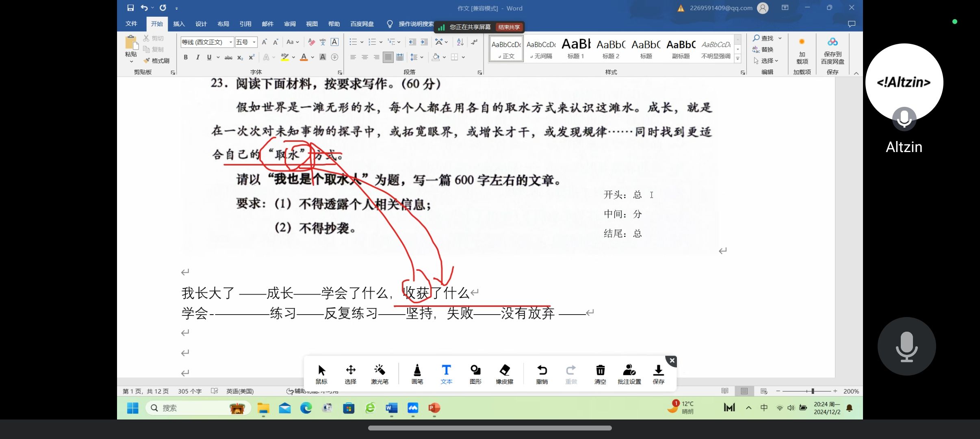Viewport: 980px width, 439px height.
Task: Apply the text highlight color tool
Action: (x=285, y=57)
